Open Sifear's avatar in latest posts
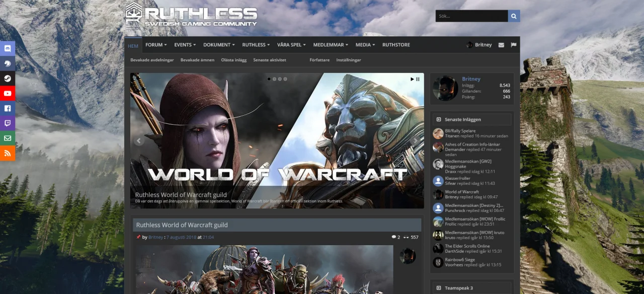Screen dimensions: 644x294 click(438, 181)
